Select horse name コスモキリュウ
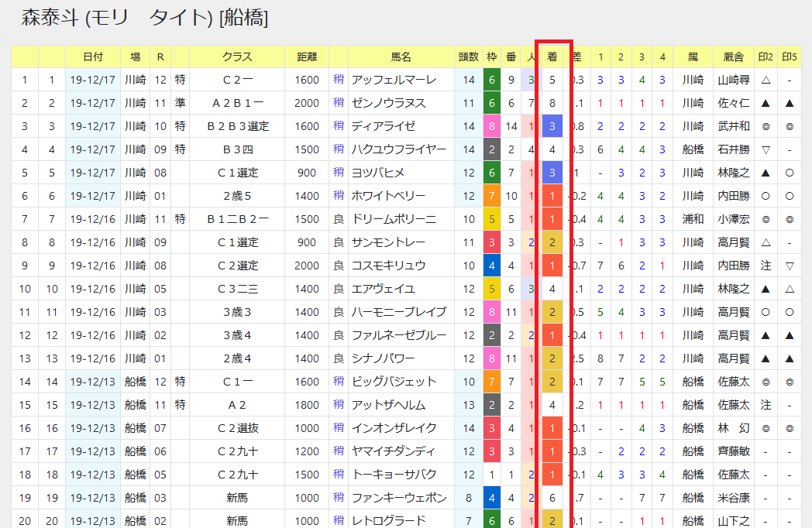The width and height of the screenshot is (812, 528). 388,266
